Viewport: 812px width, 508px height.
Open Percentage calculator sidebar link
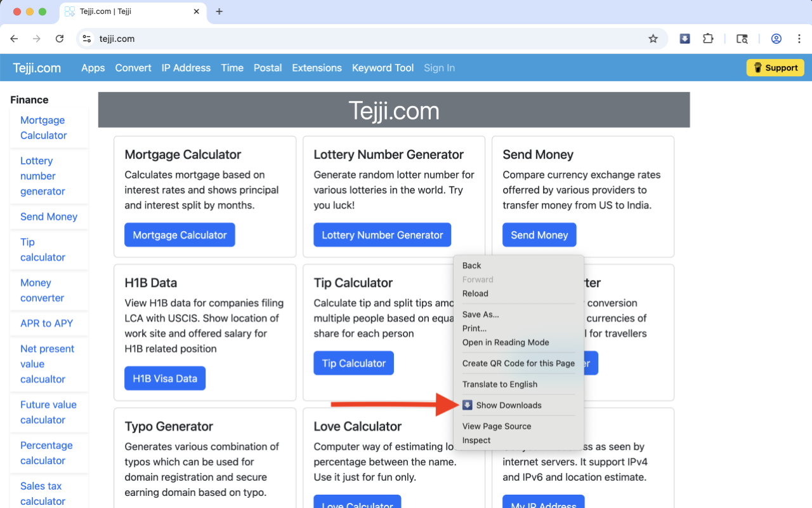click(x=46, y=453)
